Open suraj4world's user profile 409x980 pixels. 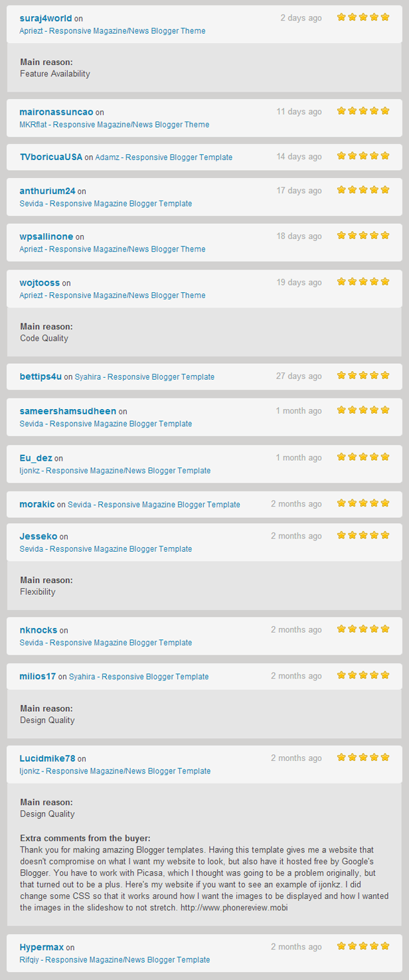46,18
